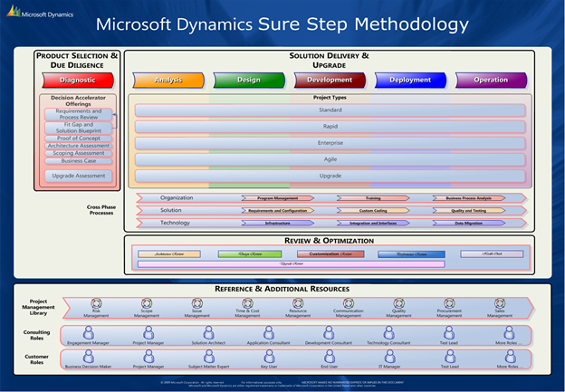Open the Business Case offering
Screen dimensions: 565x392
[79, 161]
